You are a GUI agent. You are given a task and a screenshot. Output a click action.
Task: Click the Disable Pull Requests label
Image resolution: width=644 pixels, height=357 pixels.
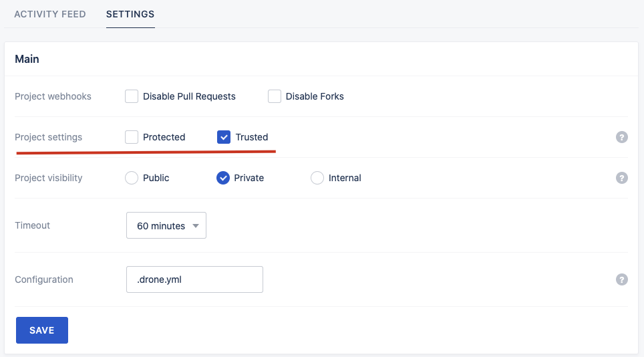[x=189, y=96]
